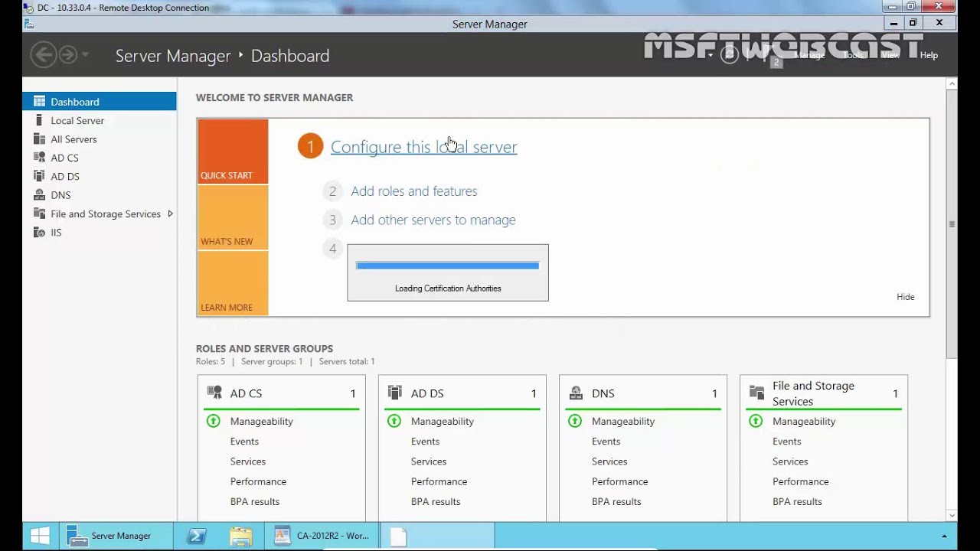Click the refresh icon in the header

coord(730,55)
